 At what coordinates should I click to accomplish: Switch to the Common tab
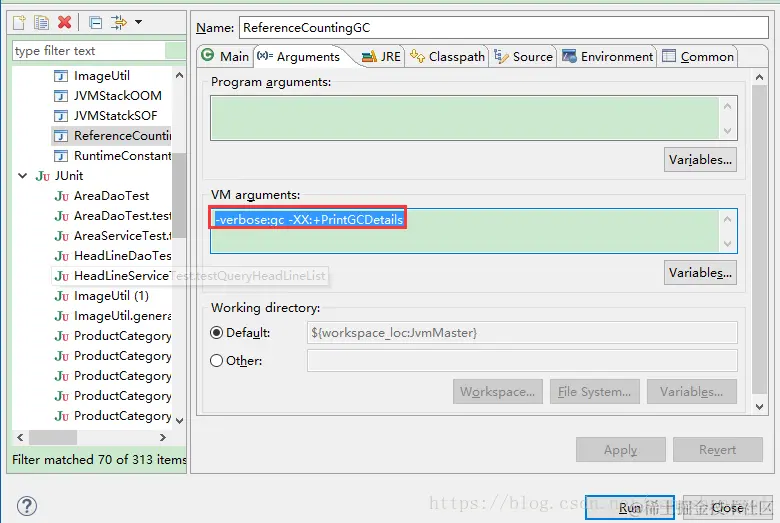pos(698,56)
